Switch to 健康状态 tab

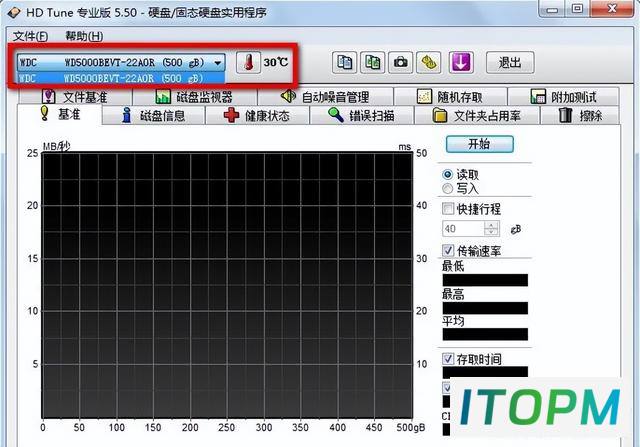click(x=257, y=116)
